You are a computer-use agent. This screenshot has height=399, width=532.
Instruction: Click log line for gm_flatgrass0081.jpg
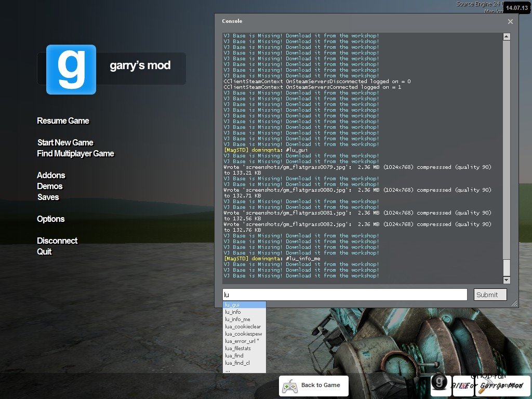(x=357, y=213)
